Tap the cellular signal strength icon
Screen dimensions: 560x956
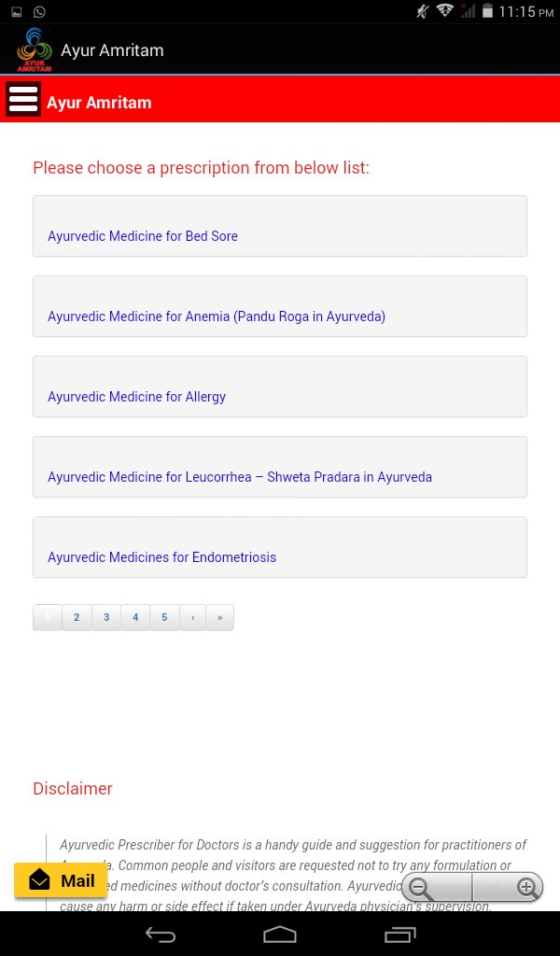pos(468,11)
